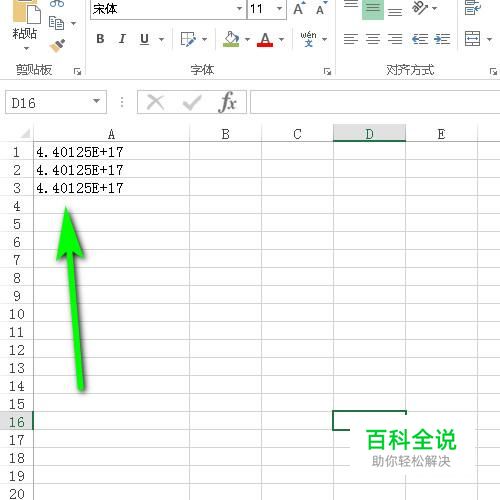
Task: Open the underline style dropdown arrow
Action: [x=162, y=39]
